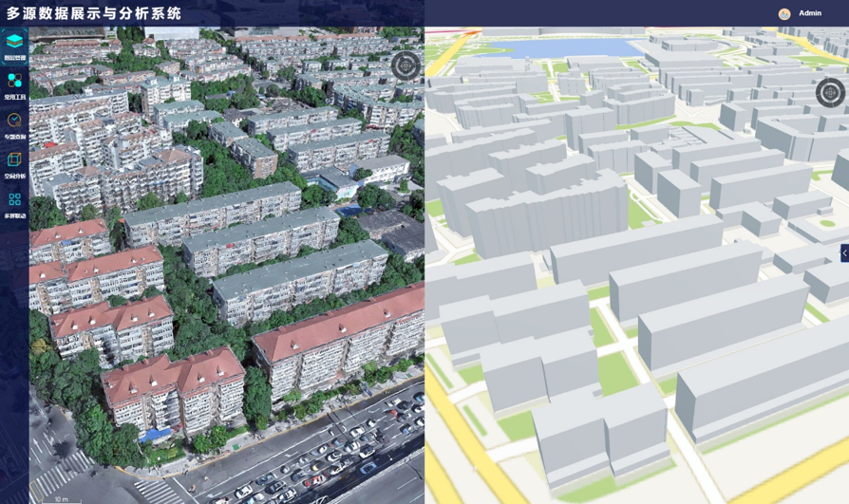849x504 pixels.
Task: Expand the right-edge side panel arrow
Action: 844,253
